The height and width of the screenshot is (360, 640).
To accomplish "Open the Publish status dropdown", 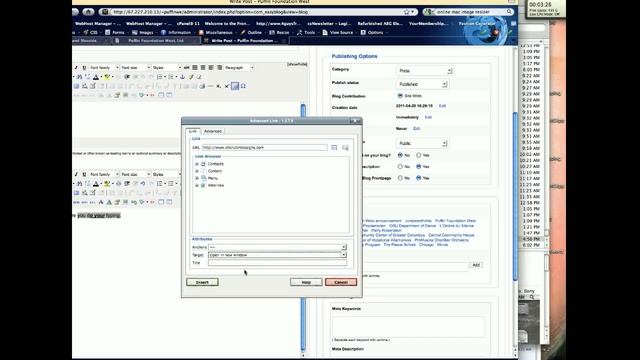I will tap(422, 84).
